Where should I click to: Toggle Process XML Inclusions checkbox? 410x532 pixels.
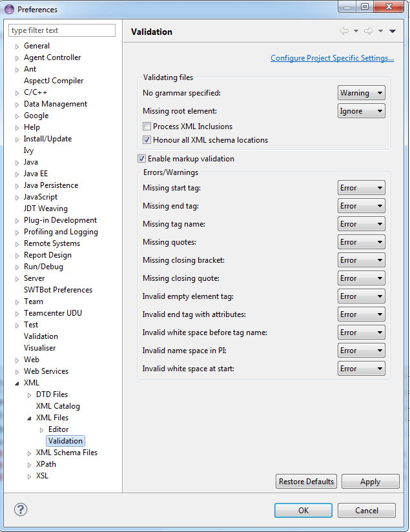tap(147, 127)
